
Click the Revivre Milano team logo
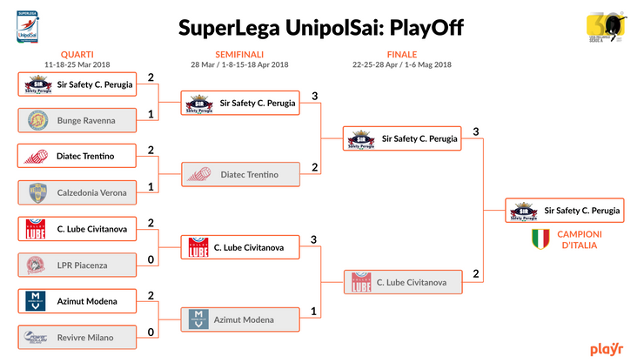pos(37,337)
